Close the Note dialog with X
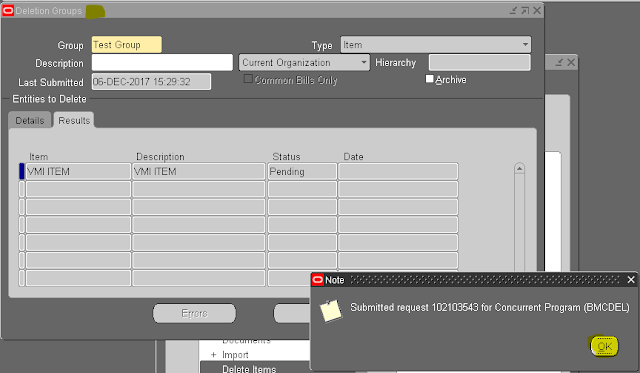640x373 pixels. [x=631, y=280]
